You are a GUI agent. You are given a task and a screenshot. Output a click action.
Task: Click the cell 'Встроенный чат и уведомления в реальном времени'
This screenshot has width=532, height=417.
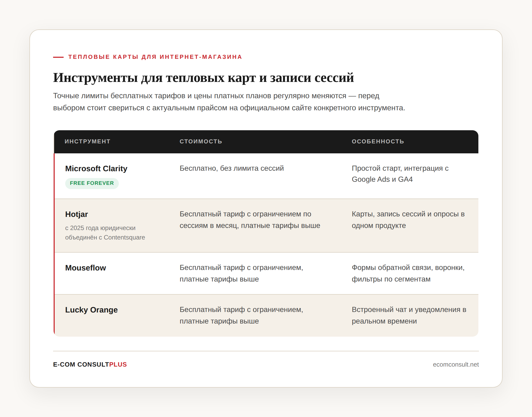[x=409, y=315]
